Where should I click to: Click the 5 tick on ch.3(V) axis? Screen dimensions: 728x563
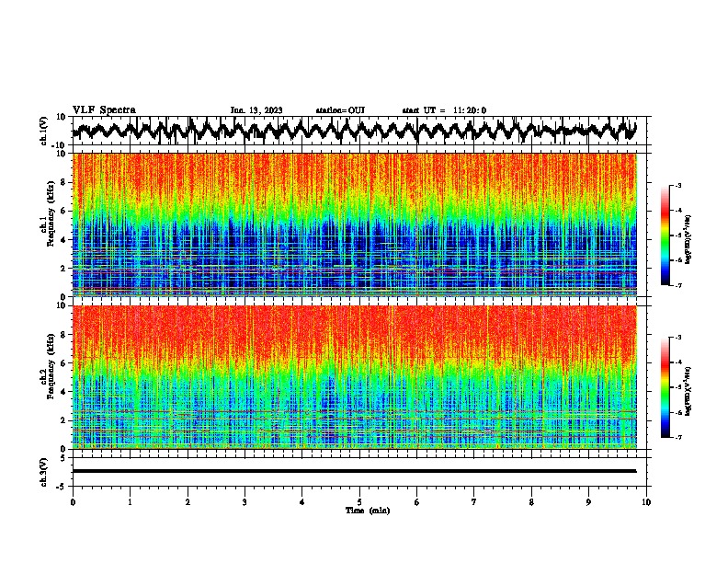point(63,458)
